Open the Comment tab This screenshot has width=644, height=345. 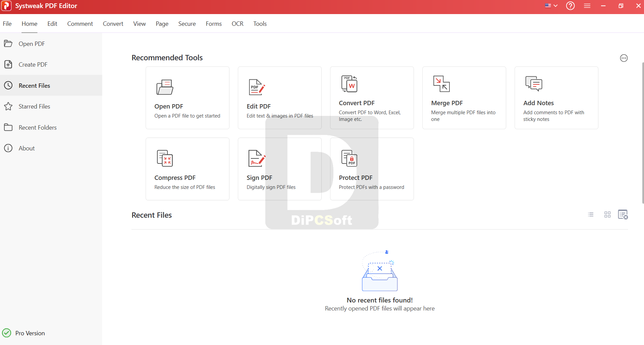coord(80,24)
